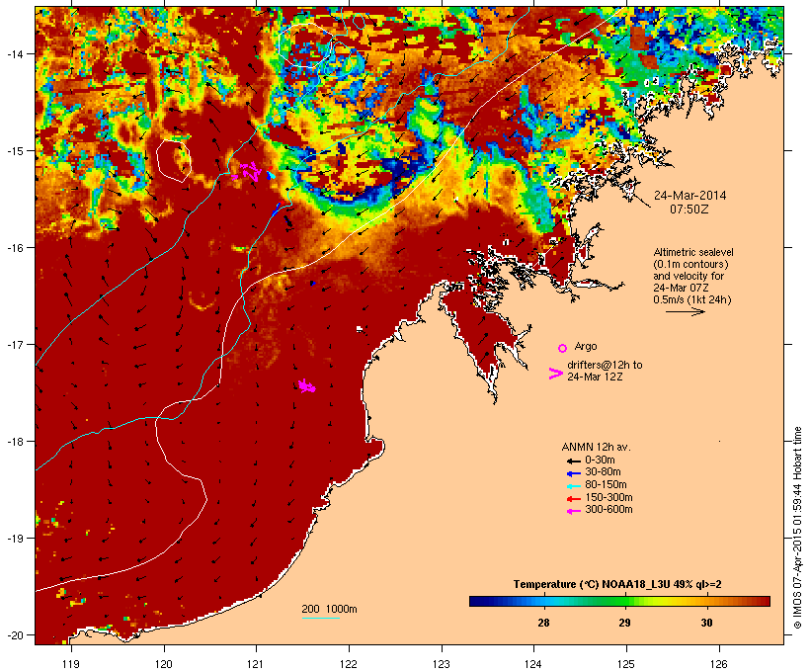Click the '30-80m' depth label

(603, 472)
